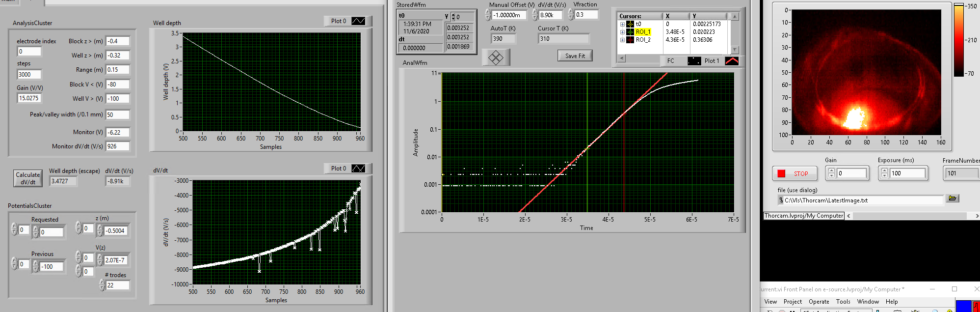The height and width of the screenshot is (312, 980).
Task: Click the steps input field
Action: click(x=29, y=75)
